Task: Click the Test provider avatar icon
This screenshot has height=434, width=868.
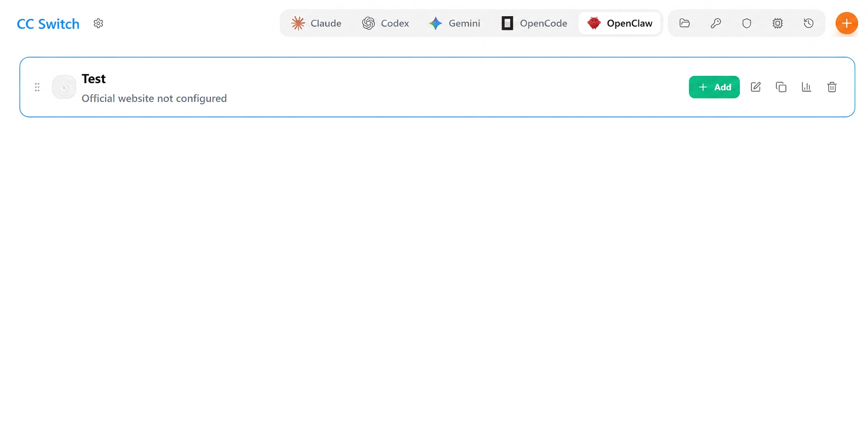Action: click(x=64, y=87)
